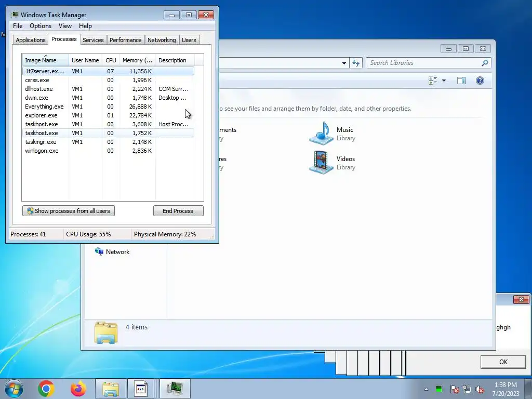Click the refresh button beside the address bar
This screenshot has height=399, width=532.
(x=355, y=63)
